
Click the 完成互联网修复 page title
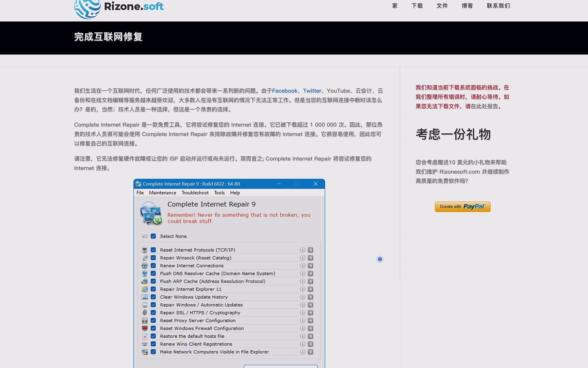click(x=108, y=37)
